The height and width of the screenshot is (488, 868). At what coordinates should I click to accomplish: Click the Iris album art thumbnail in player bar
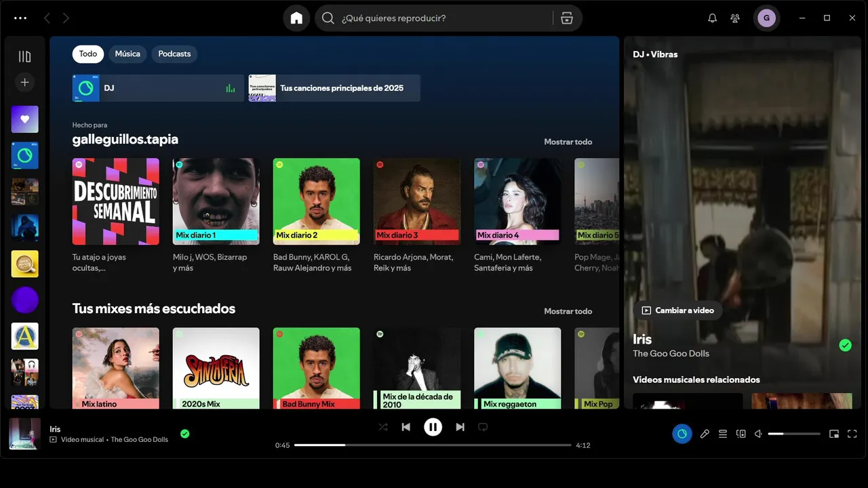pyautogui.click(x=24, y=434)
